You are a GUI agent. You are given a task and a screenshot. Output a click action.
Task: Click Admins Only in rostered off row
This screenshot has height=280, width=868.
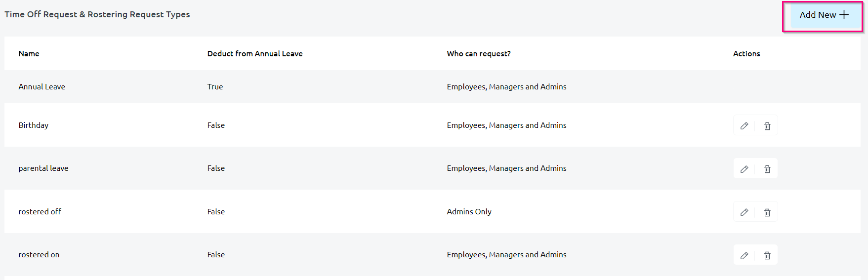point(469,211)
